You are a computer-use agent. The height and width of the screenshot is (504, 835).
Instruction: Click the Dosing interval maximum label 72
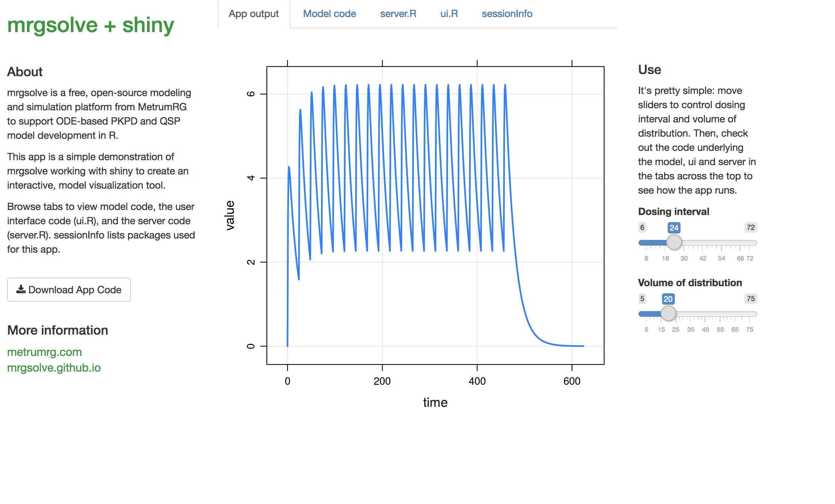751,227
